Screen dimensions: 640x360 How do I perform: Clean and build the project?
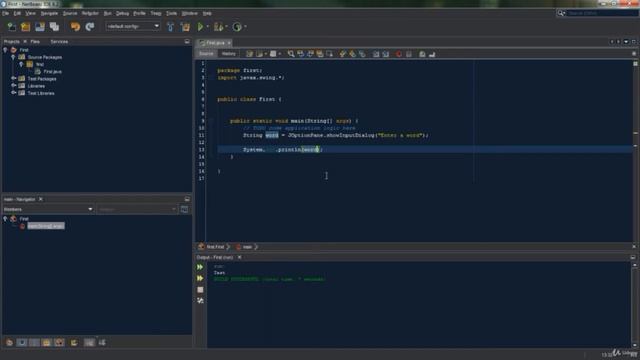tap(185, 27)
